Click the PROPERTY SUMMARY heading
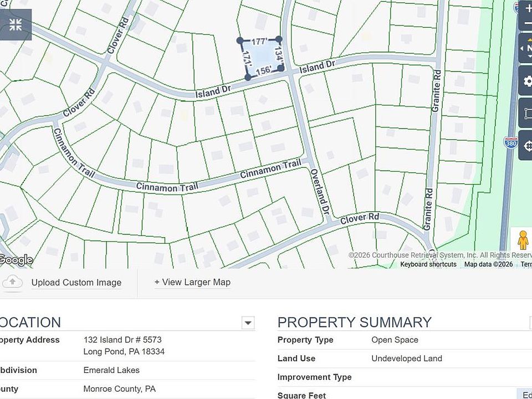532x399 pixels. 354,323
